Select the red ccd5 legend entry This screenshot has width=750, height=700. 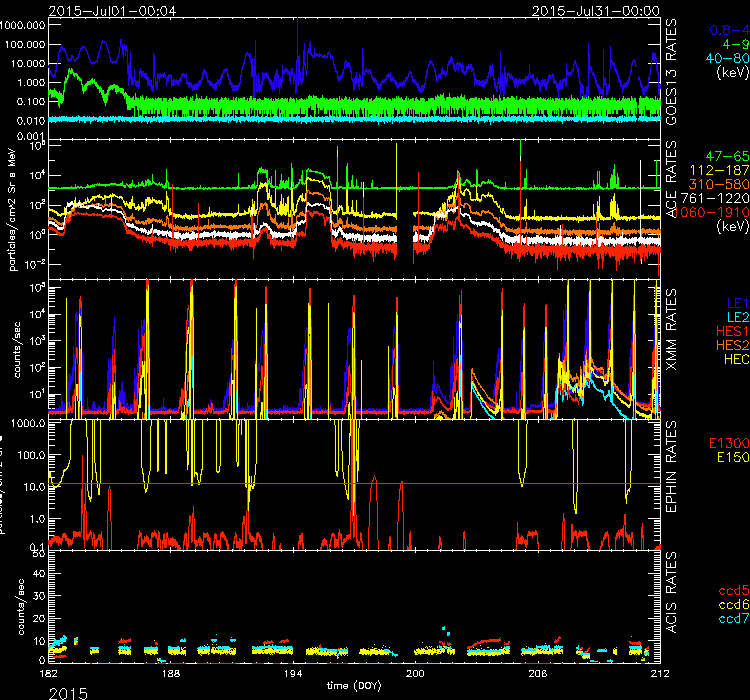tap(730, 592)
